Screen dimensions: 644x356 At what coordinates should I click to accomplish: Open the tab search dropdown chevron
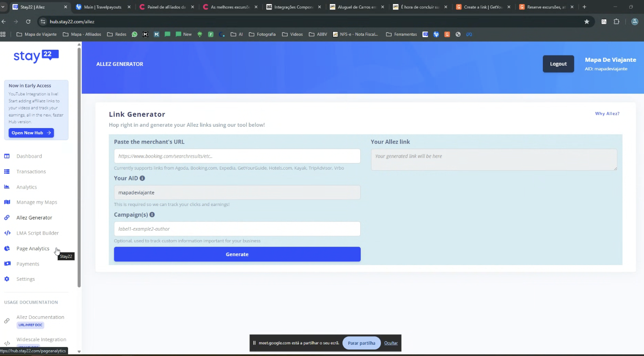pos(3,7)
